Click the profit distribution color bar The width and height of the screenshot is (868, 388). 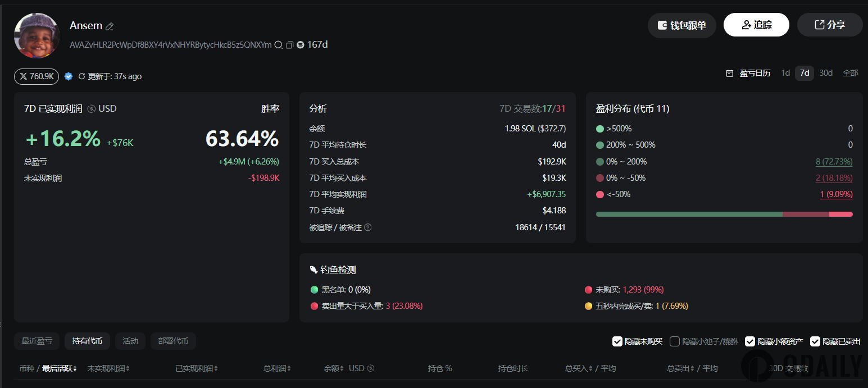(x=724, y=214)
